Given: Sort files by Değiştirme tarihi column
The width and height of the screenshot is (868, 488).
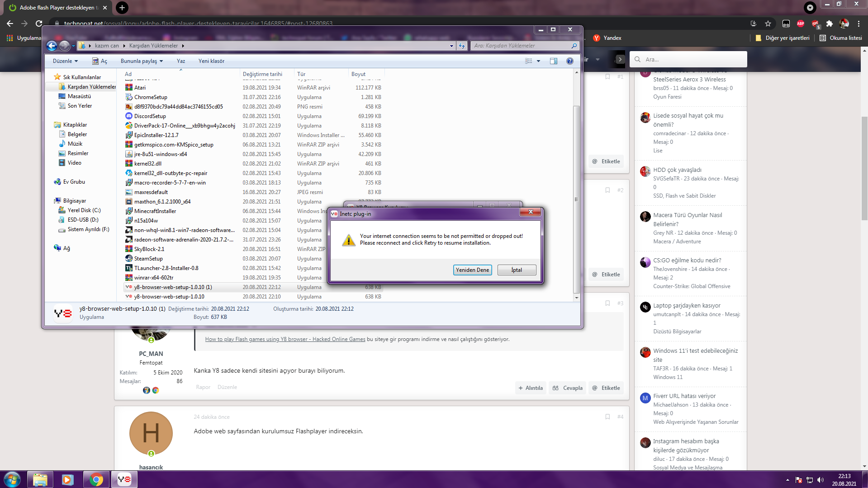Looking at the screenshot, I should coord(267,74).
